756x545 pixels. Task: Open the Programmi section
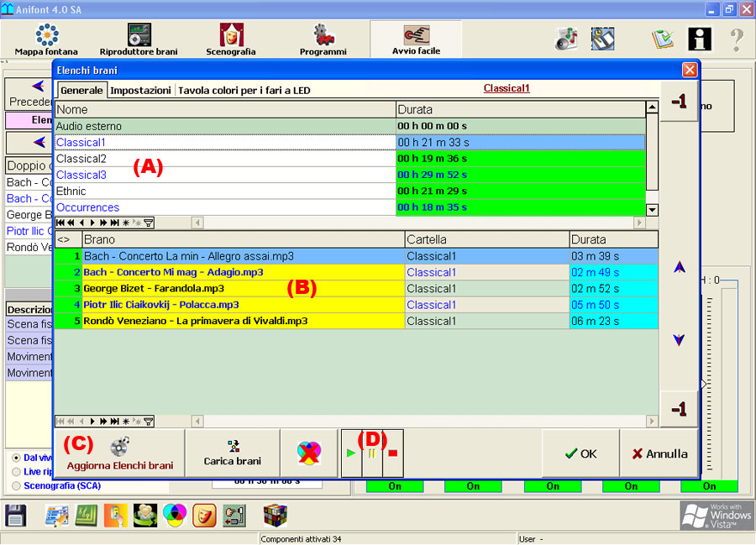click(323, 40)
